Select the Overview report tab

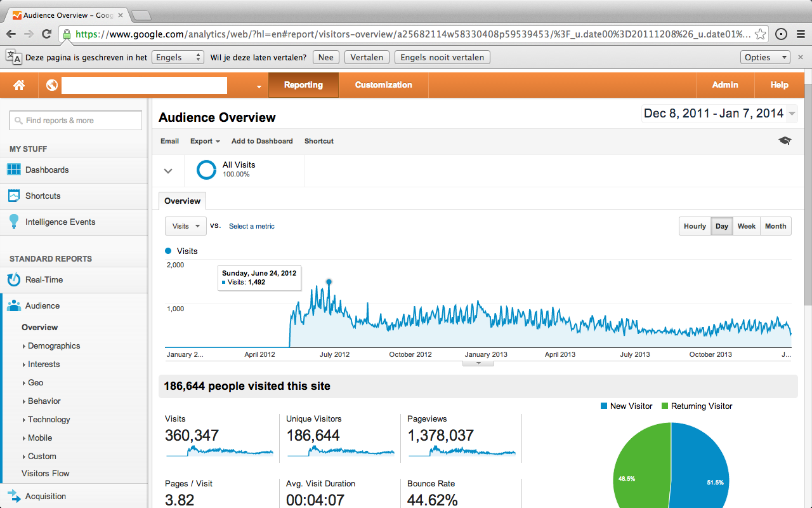click(x=182, y=201)
